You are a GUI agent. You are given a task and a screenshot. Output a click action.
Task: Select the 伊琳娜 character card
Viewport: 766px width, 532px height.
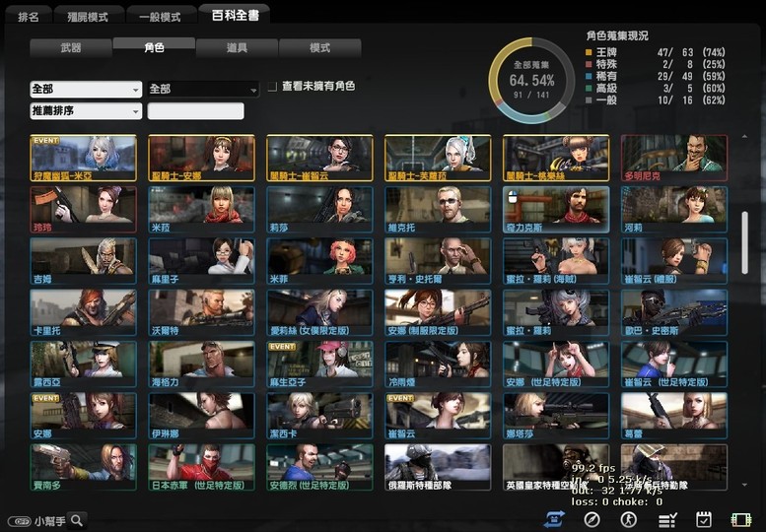tap(202, 416)
